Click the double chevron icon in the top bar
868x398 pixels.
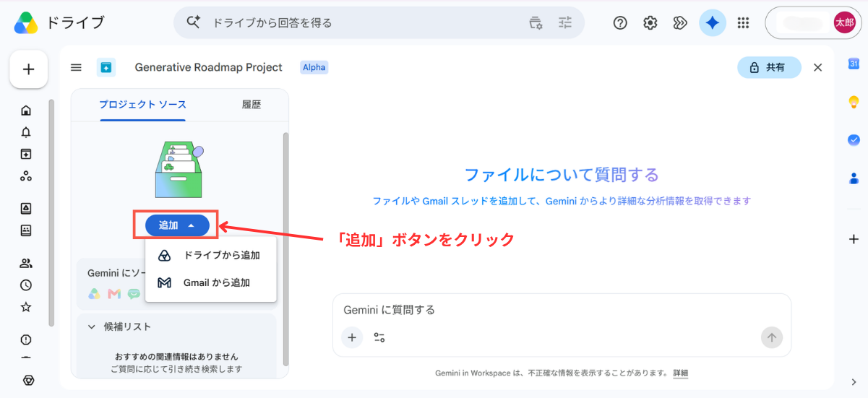pyautogui.click(x=680, y=22)
